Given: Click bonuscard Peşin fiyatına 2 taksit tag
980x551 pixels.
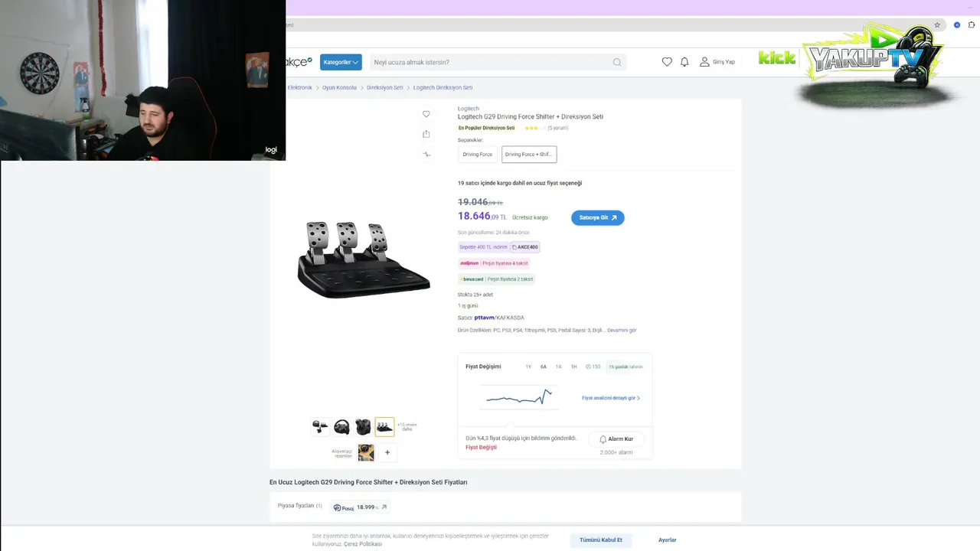Looking at the screenshot, I should click(496, 279).
